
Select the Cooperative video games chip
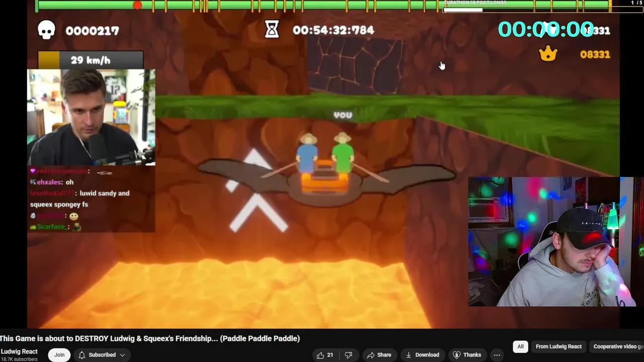617,346
